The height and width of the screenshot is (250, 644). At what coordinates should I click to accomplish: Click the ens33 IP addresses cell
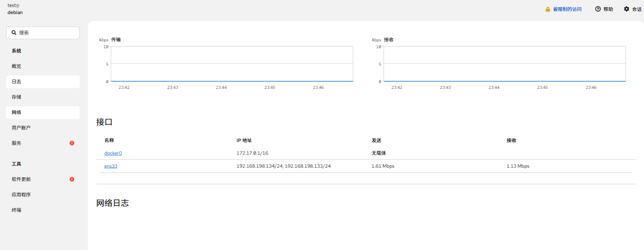click(284, 166)
